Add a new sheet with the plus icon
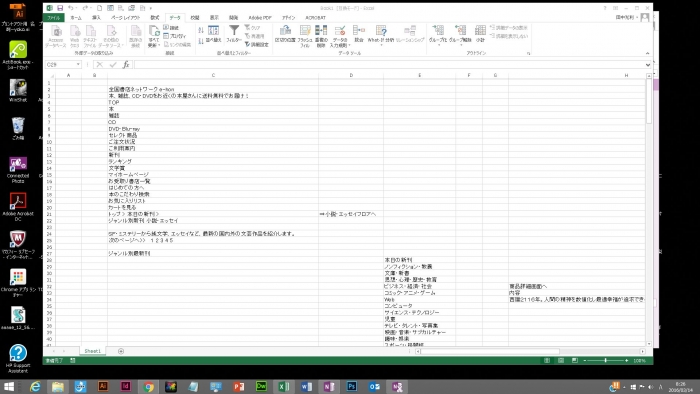 [121, 351]
